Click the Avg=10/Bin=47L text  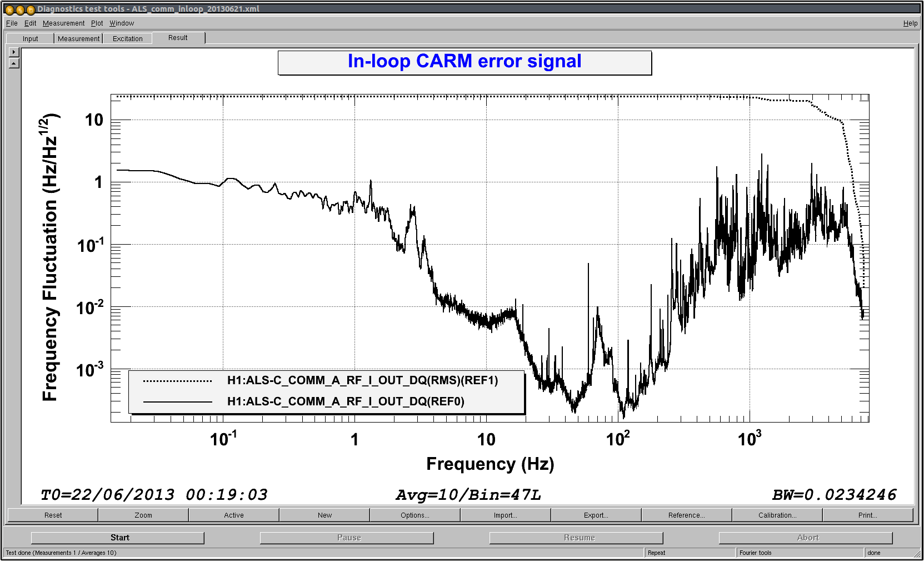tap(468, 495)
